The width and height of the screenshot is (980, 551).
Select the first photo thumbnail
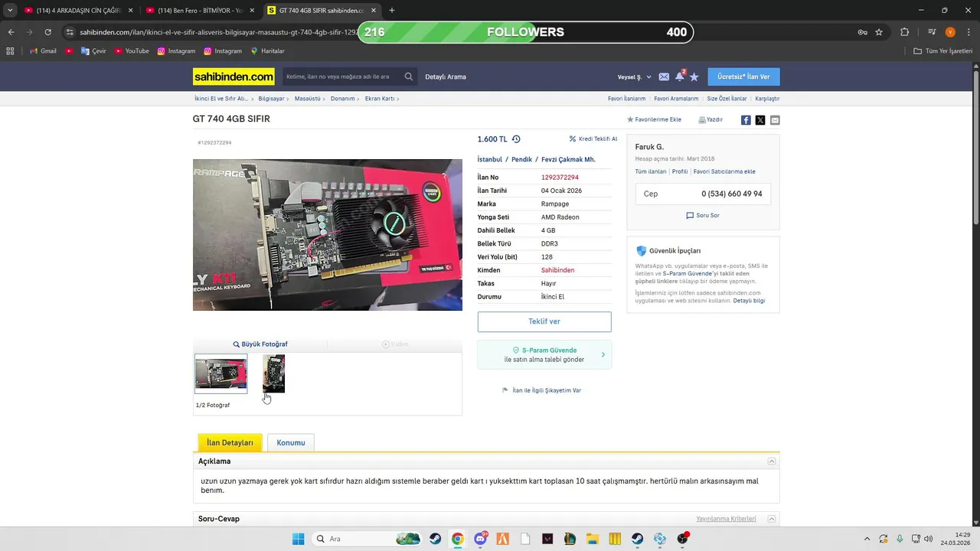tap(221, 373)
